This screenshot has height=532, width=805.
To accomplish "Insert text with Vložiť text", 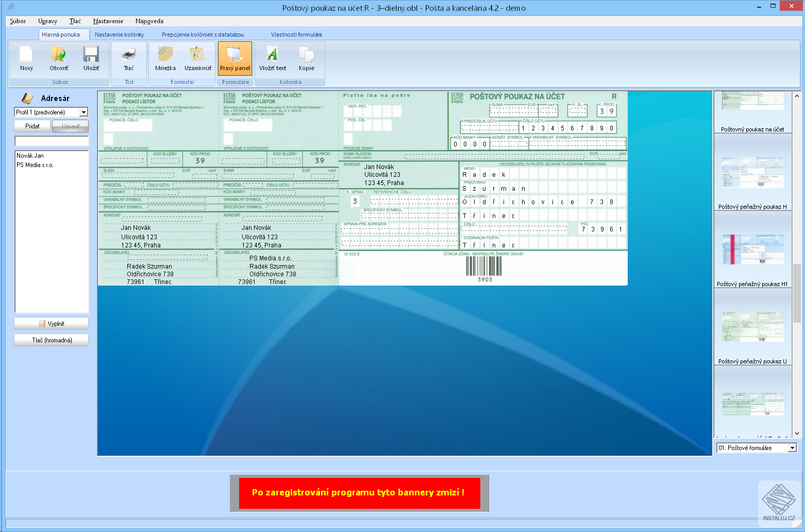I will click(273, 59).
